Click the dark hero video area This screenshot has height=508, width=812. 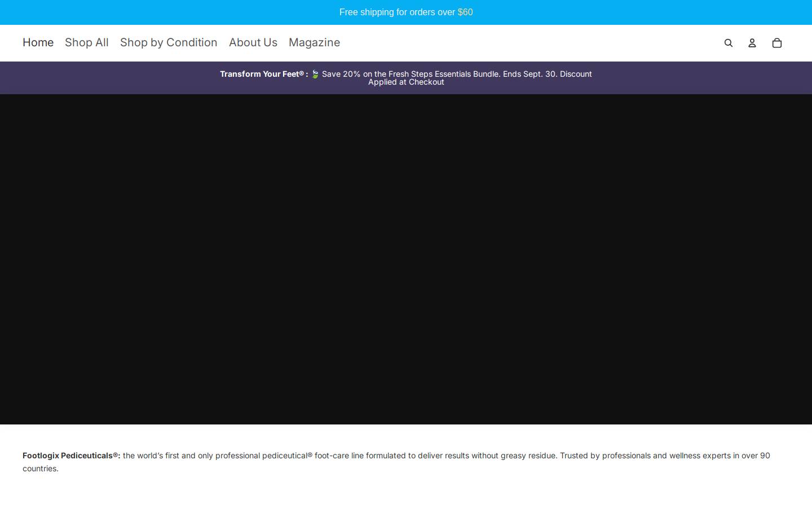click(406, 259)
